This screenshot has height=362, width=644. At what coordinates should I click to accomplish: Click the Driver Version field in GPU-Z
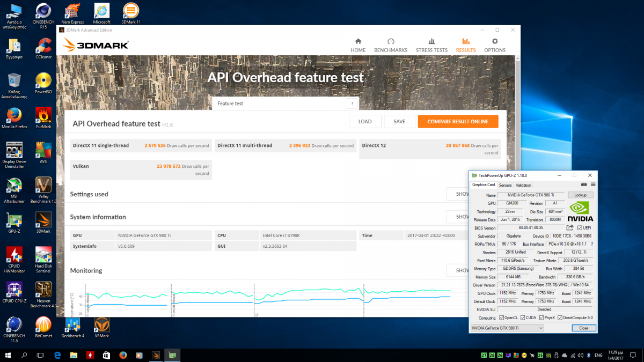pyautogui.click(x=545, y=285)
